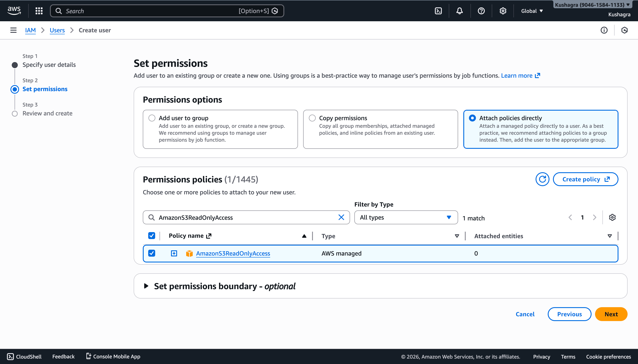Open the Privacy footer link
The image size is (638, 364).
coord(541,356)
